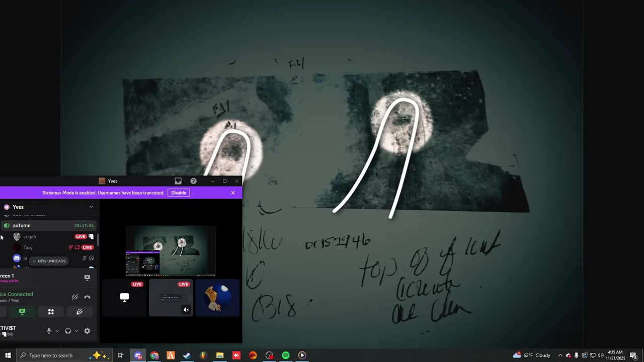Disconnect from voice call
Image resolution: width=644 pixels, height=362 pixels.
(x=87, y=297)
